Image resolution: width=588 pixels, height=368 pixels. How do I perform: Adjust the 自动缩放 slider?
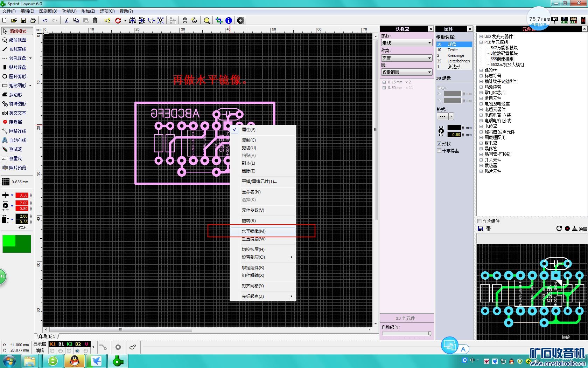(429, 334)
